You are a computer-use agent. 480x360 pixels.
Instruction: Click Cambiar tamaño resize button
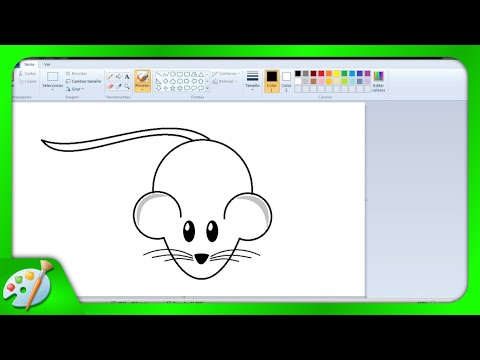click(83, 81)
